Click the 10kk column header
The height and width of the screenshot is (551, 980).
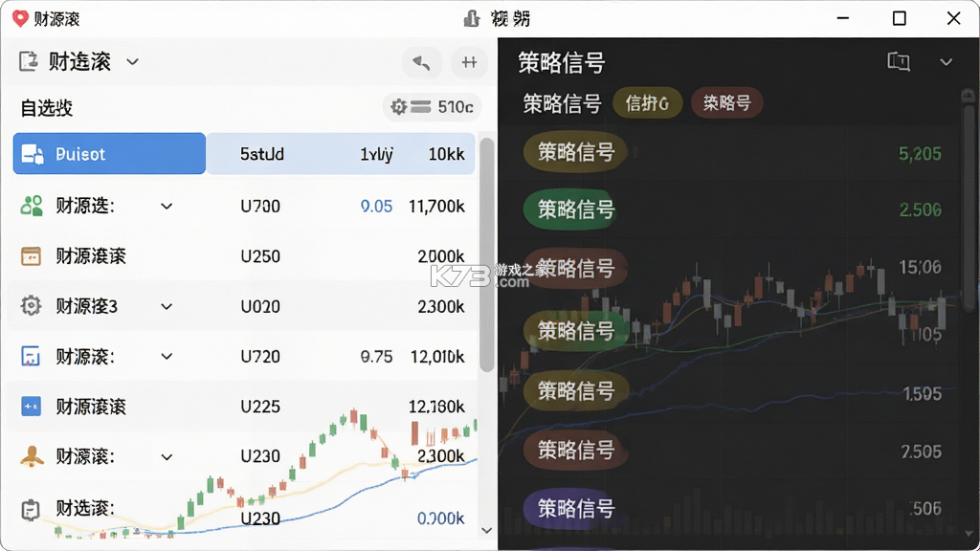coord(446,154)
